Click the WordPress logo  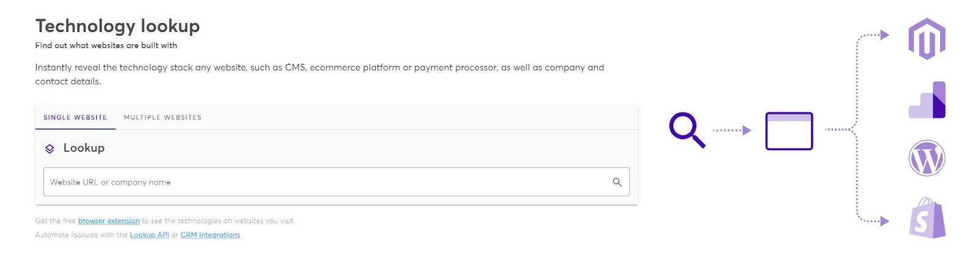[x=927, y=158]
